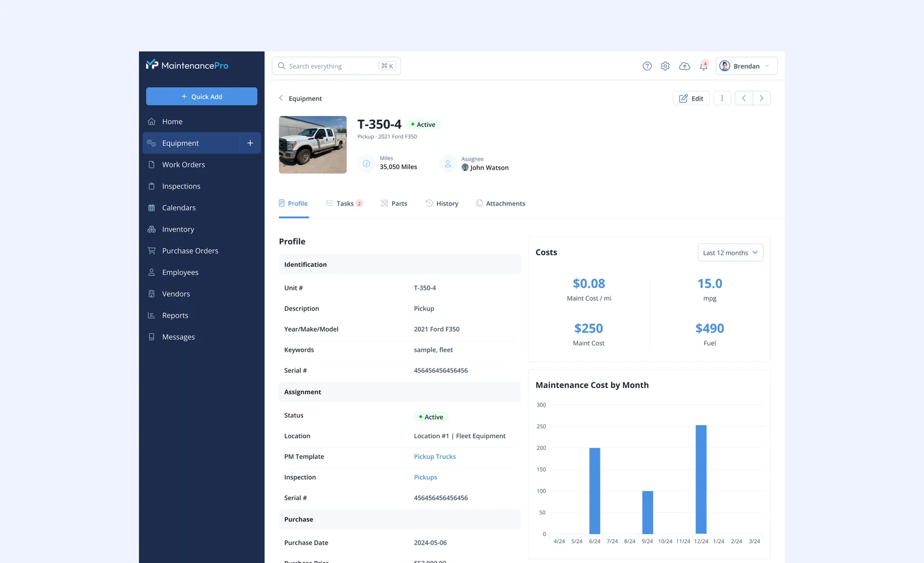Go to previous equipment with left arrow
924x563 pixels.
tap(744, 98)
